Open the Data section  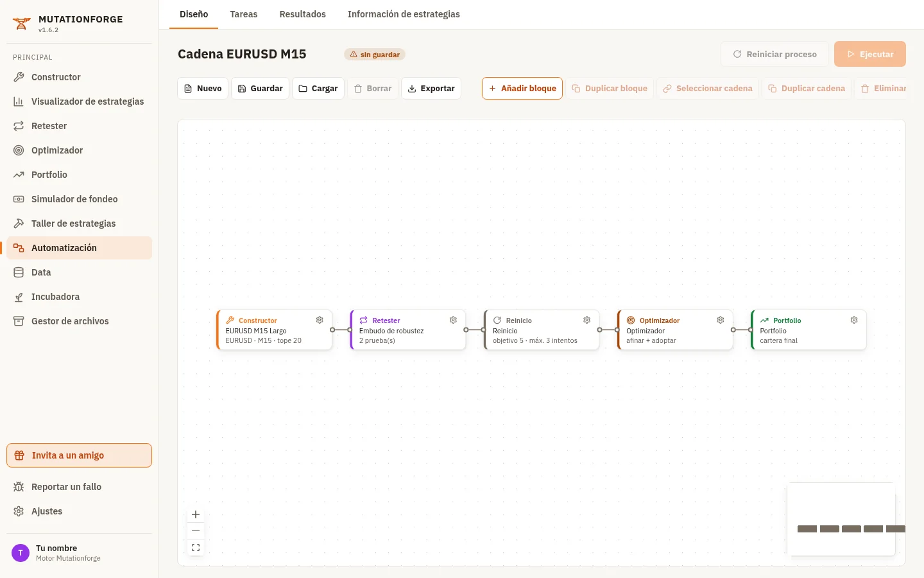pos(79,272)
